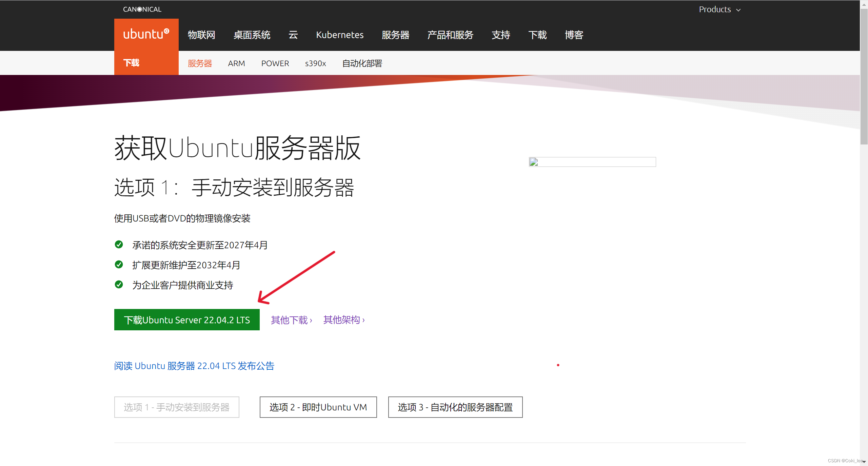Open the 支持 menu item
Image resolution: width=868 pixels, height=466 pixels.
[501, 35]
